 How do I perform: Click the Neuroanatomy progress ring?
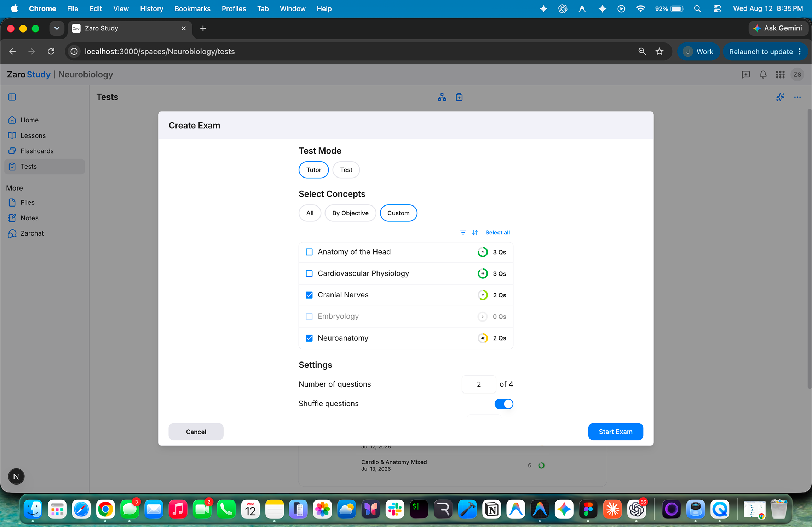coord(483,338)
